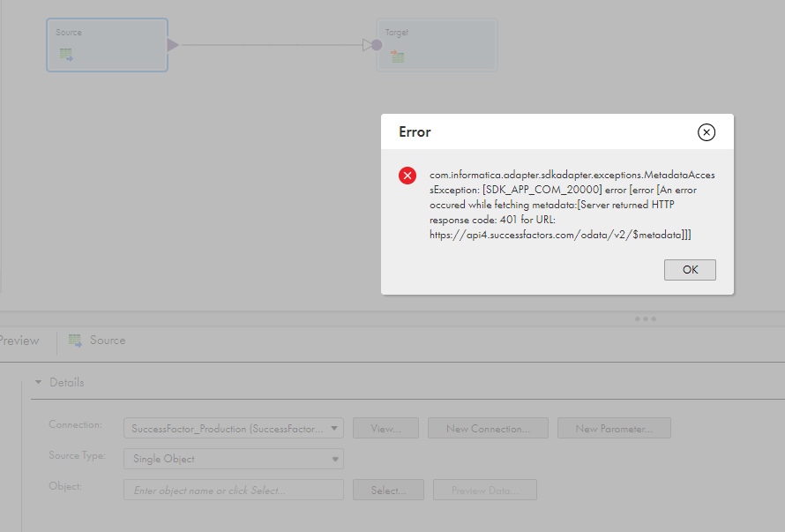Click the red error icon in the dialog
The height and width of the screenshot is (532, 785).
(x=407, y=176)
